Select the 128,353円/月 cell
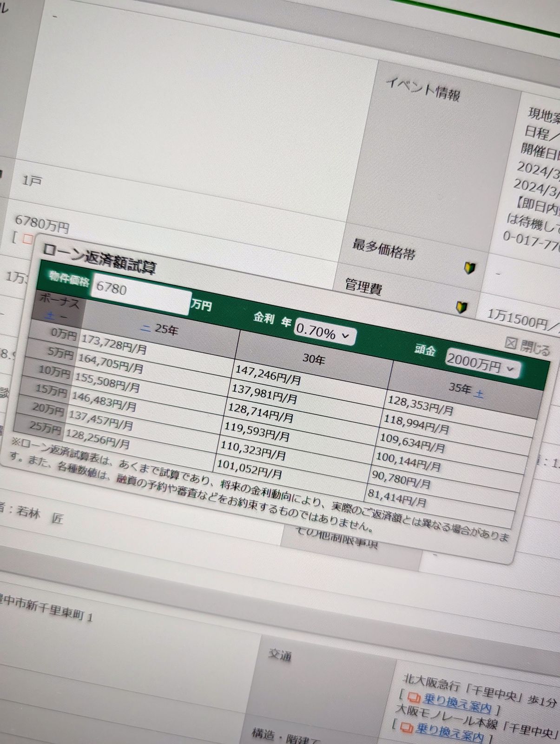 coord(420,405)
